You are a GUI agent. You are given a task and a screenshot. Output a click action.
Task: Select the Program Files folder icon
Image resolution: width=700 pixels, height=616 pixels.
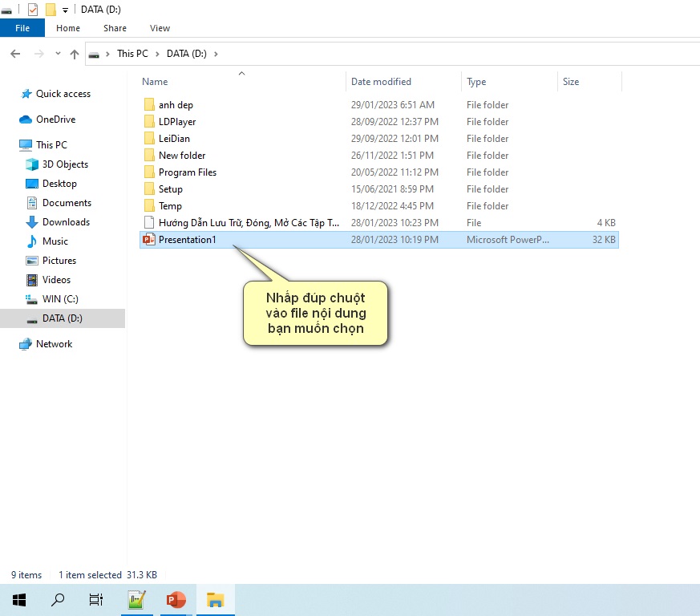point(149,172)
